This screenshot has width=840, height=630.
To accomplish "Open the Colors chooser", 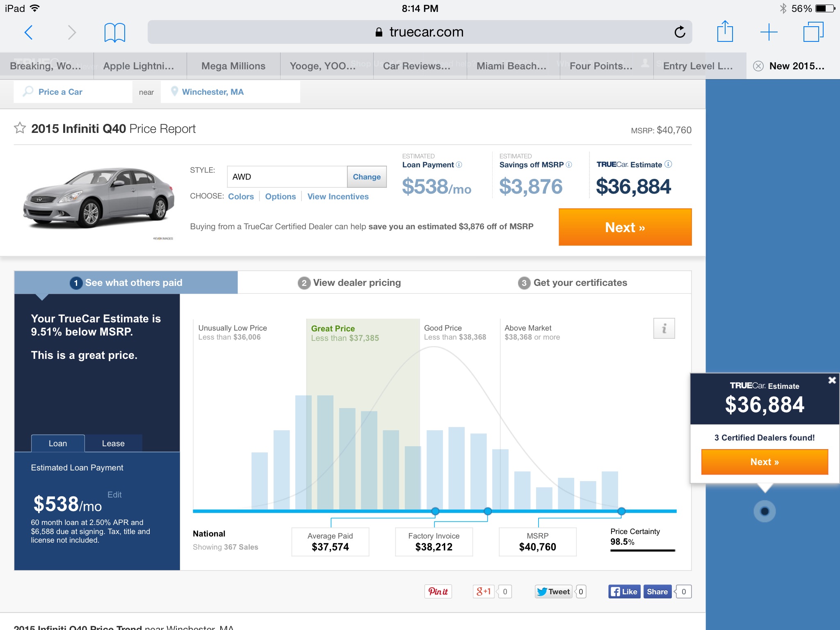I will click(241, 196).
